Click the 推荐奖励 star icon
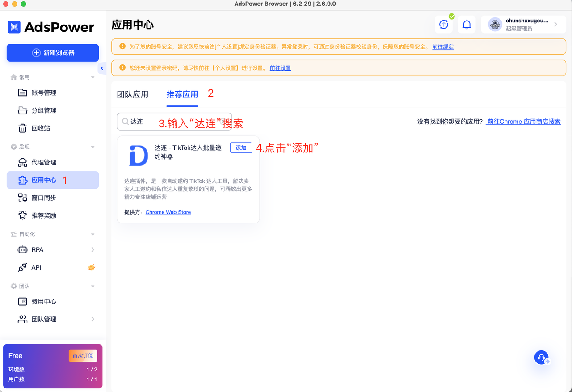 pos(22,215)
